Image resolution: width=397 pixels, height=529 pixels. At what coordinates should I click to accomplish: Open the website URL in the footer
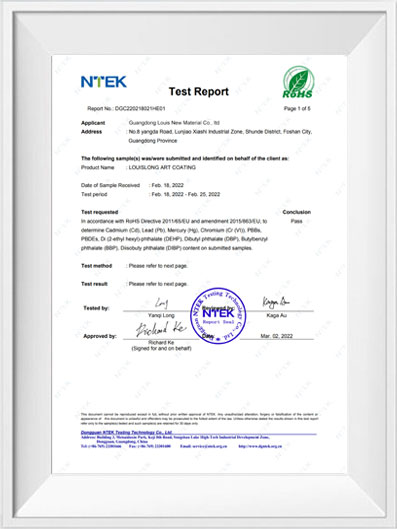(260, 446)
